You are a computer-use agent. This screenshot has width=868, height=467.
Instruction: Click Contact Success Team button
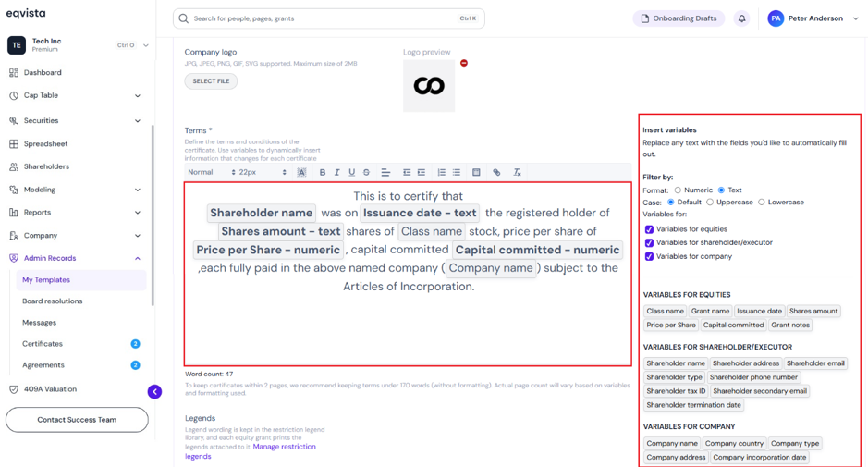[77, 420]
